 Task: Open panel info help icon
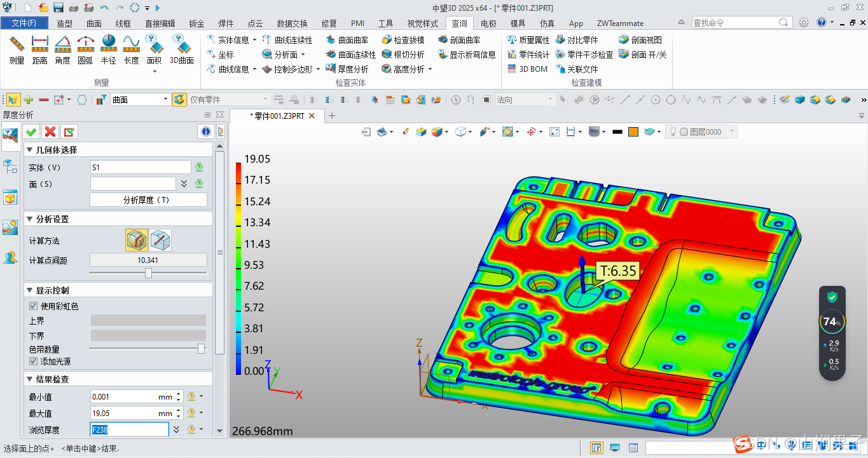click(205, 131)
